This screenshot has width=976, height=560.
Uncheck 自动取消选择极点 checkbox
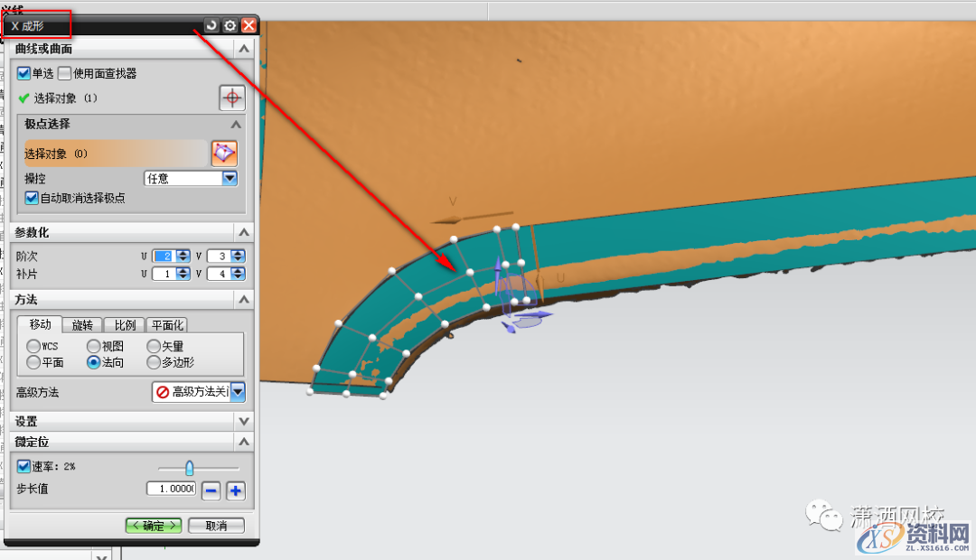[x=32, y=198]
